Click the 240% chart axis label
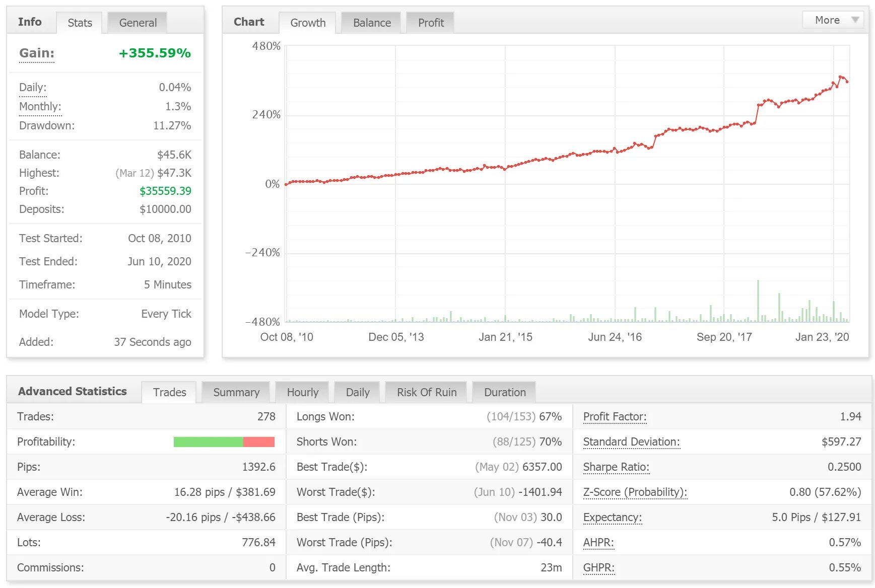The image size is (875, 588). (x=266, y=115)
